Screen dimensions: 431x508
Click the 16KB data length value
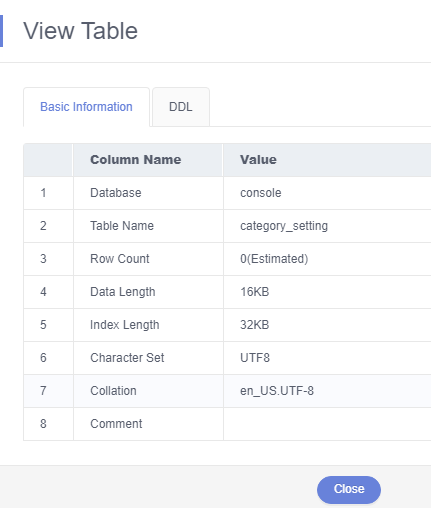(x=255, y=292)
